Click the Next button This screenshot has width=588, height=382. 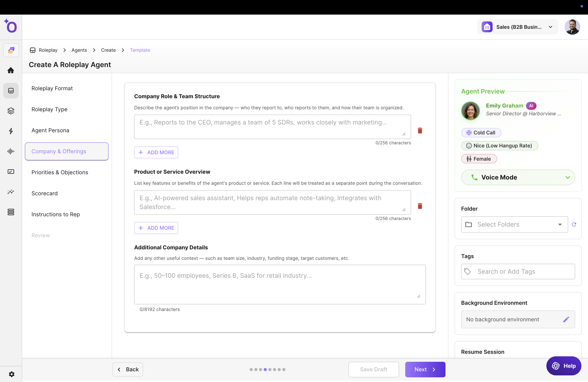coord(425,369)
